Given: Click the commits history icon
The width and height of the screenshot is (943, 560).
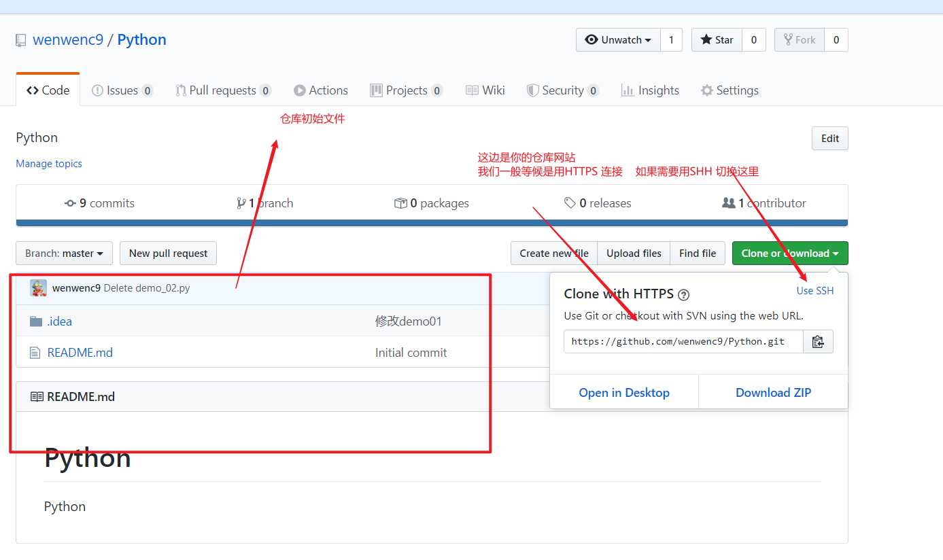Looking at the screenshot, I should point(70,203).
